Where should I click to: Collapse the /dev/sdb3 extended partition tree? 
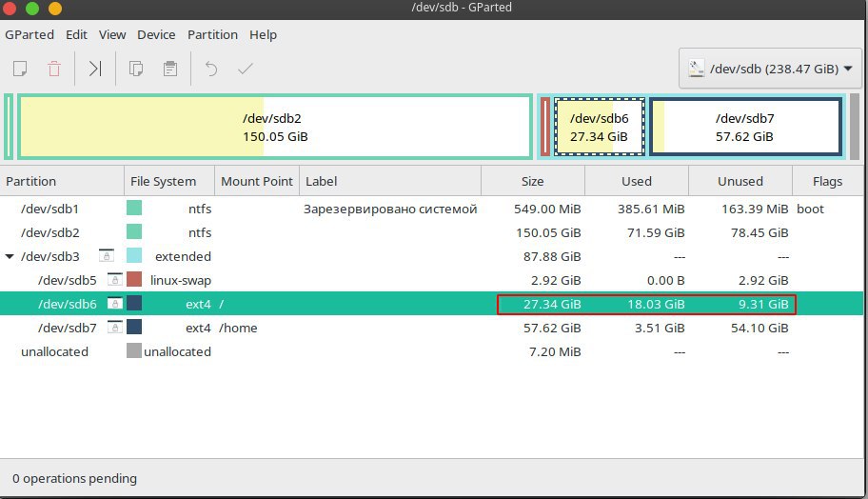10,256
